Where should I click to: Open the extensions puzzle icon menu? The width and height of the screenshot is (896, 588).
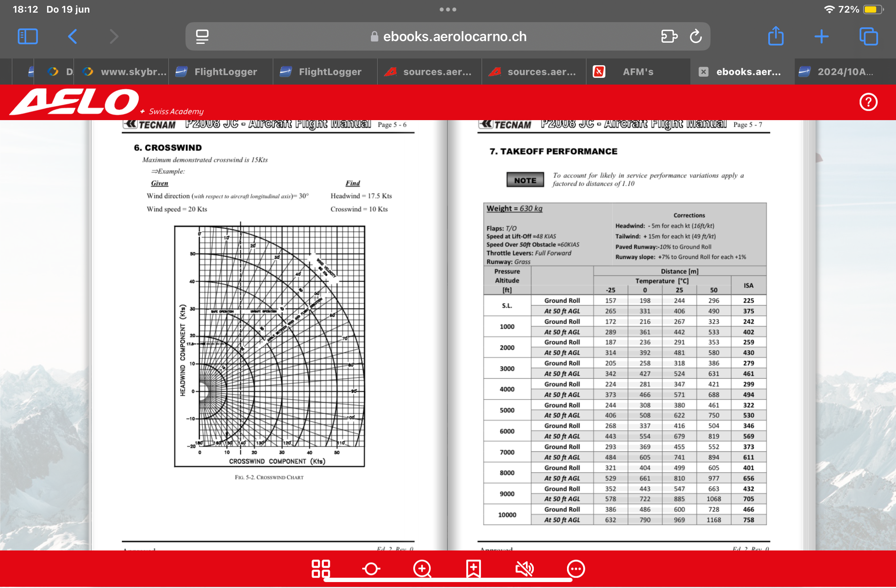tap(669, 36)
